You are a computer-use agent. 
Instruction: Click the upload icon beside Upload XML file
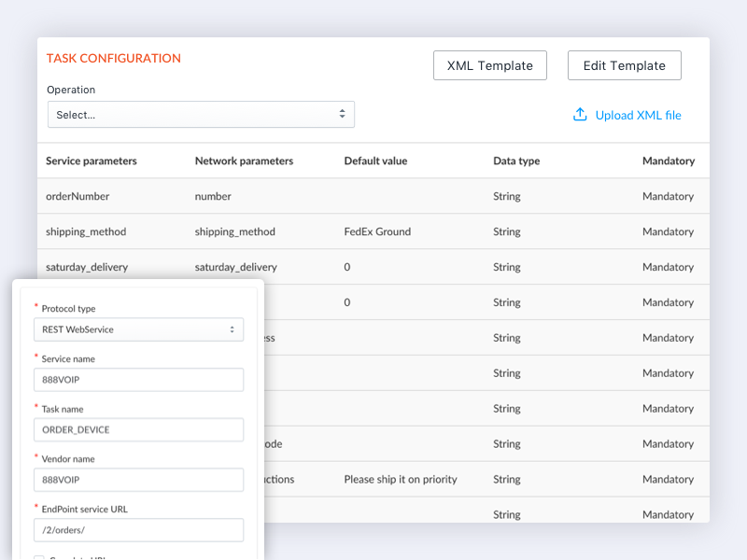click(580, 115)
